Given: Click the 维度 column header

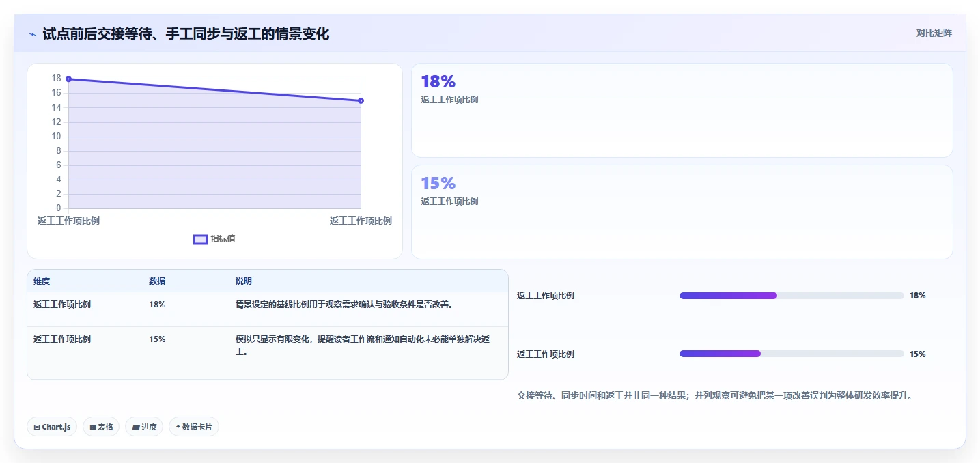Looking at the screenshot, I should pyautogui.click(x=42, y=281).
